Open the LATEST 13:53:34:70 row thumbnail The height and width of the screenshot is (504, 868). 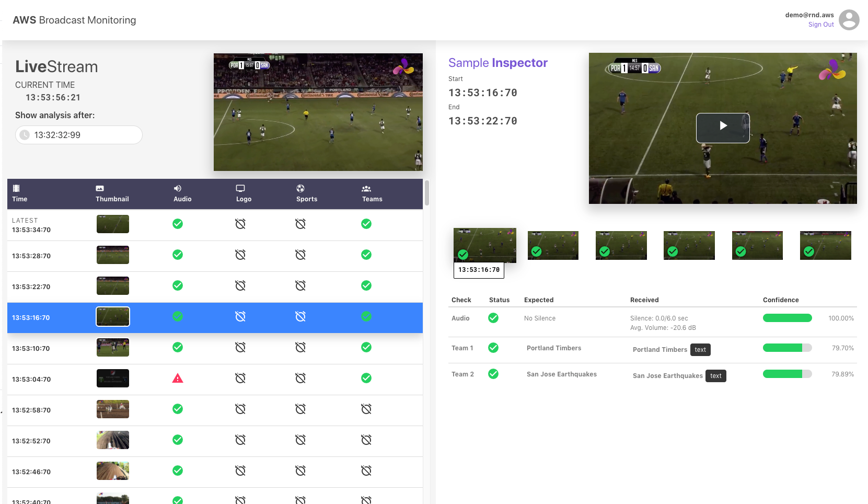(x=113, y=224)
